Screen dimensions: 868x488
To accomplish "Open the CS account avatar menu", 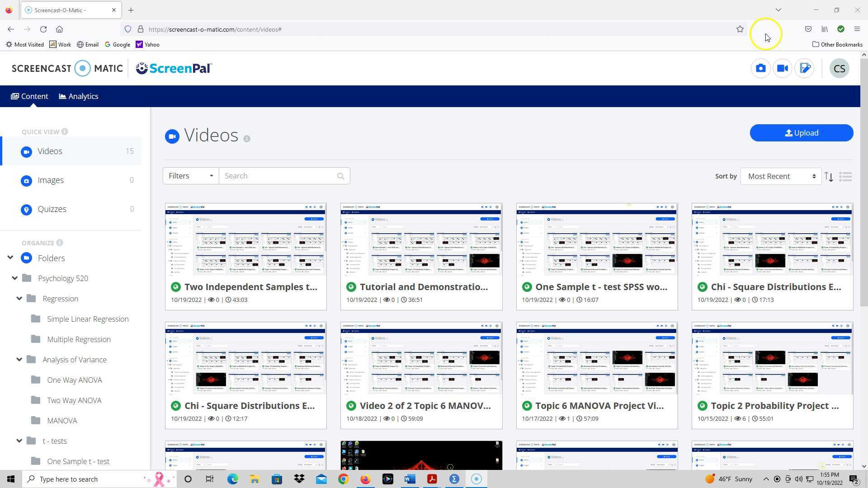I will click(839, 69).
